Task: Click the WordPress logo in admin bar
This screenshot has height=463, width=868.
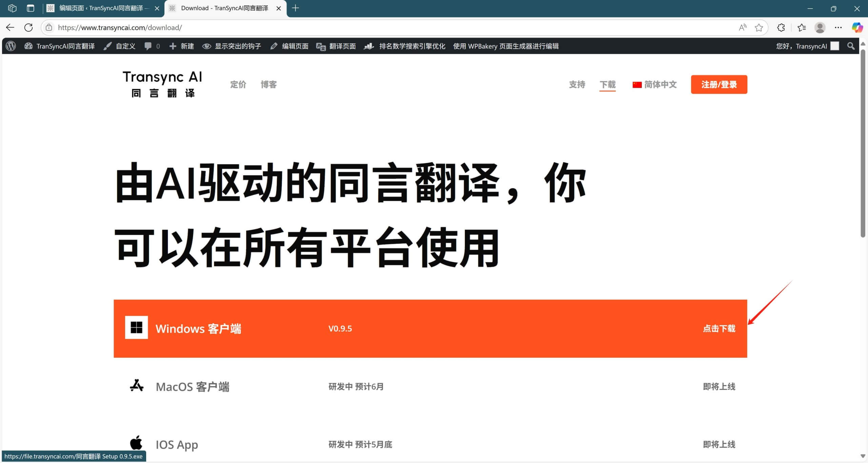Action: click(x=11, y=46)
